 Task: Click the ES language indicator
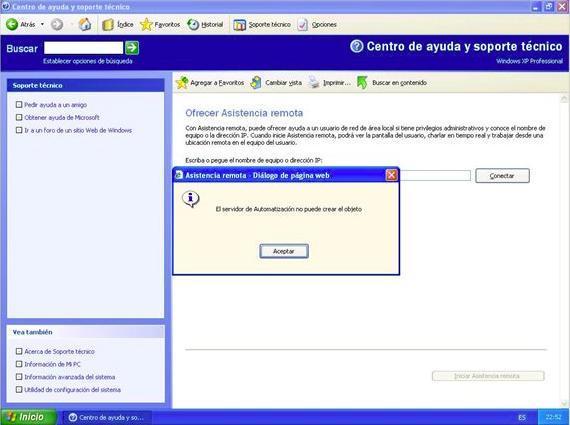[522, 417]
